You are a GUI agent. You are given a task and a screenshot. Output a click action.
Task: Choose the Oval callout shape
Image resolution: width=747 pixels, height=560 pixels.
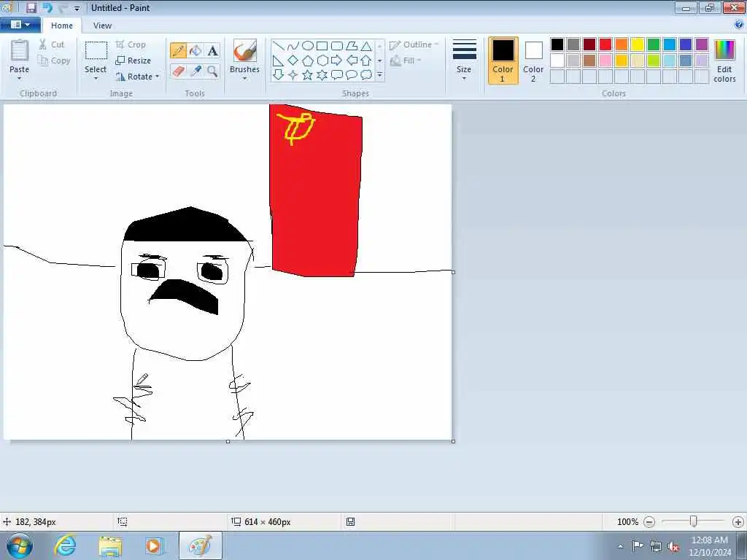(x=352, y=75)
